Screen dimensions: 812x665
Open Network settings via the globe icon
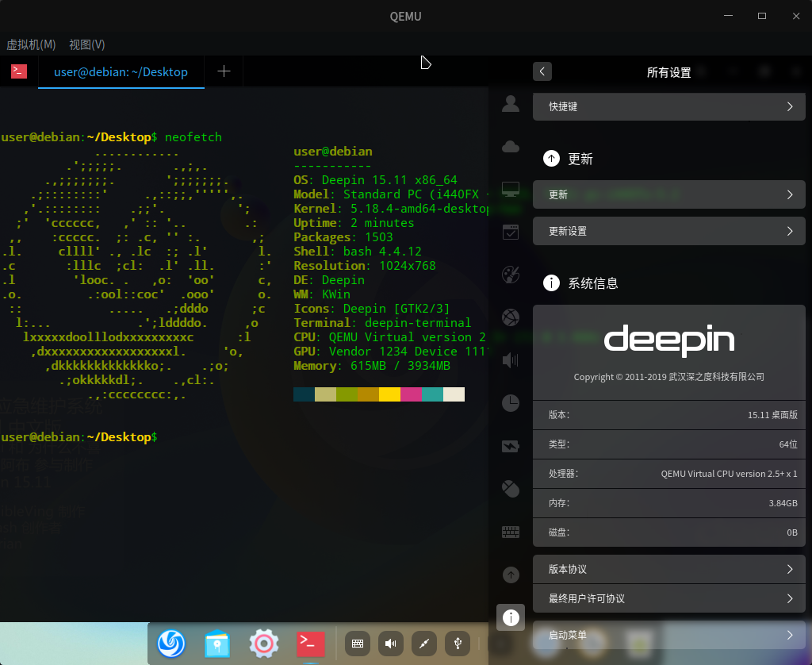click(x=511, y=317)
